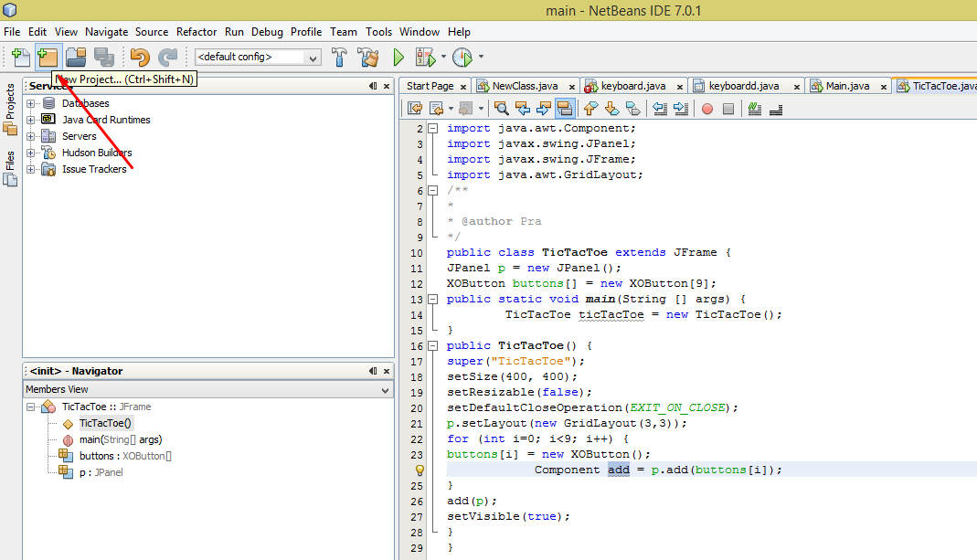Start macro recording with red circle icon

[x=706, y=109]
